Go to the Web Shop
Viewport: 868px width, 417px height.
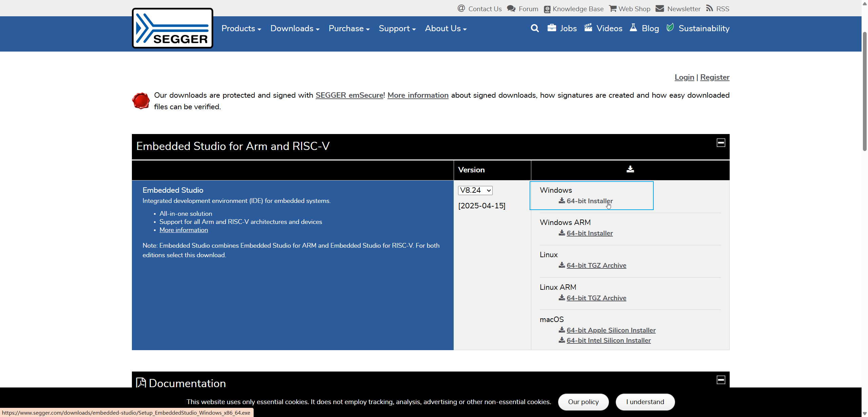point(634,9)
